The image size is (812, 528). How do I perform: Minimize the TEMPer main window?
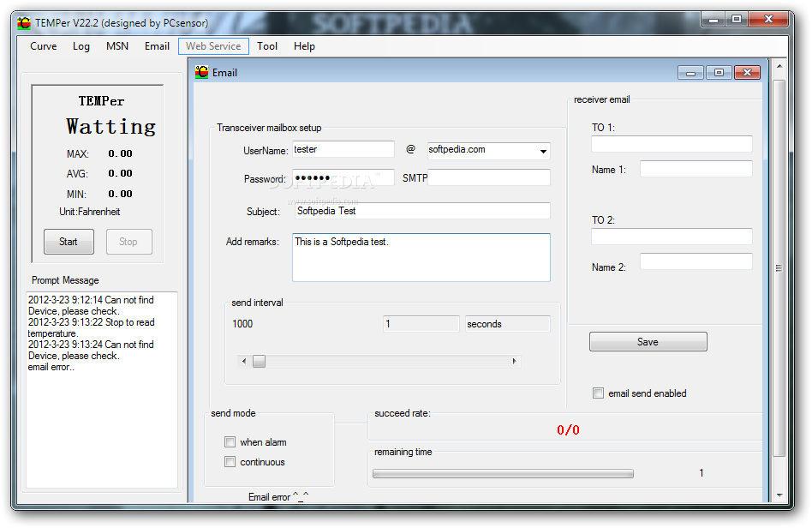(713, 20)
